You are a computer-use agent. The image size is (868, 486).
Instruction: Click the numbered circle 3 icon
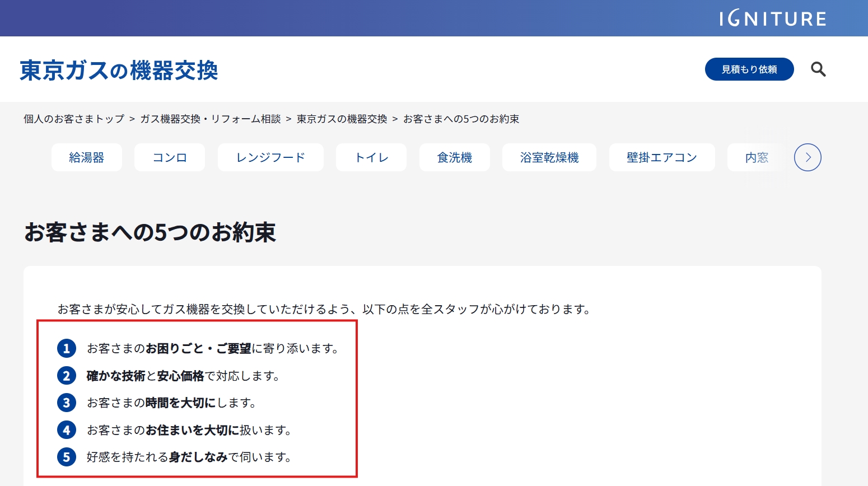click(67, 403)
